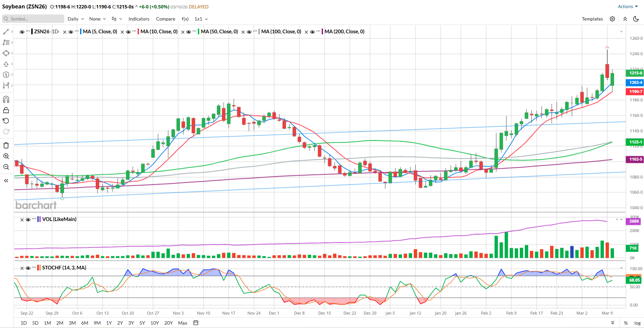Select the 6M time range
Viewport: 644px width, 328px height.
click(x=84, y=323)
